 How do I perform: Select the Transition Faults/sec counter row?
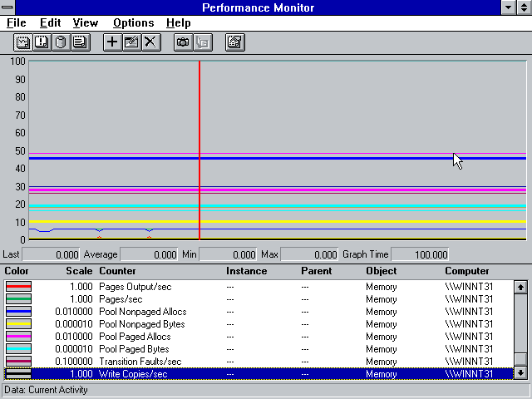coord(259,362)
